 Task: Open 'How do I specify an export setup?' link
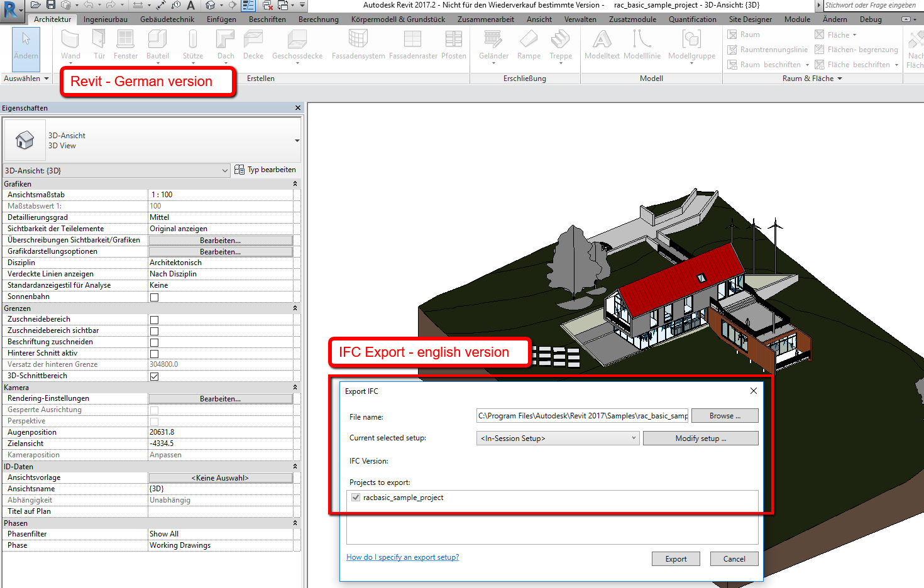click(403, 557)
